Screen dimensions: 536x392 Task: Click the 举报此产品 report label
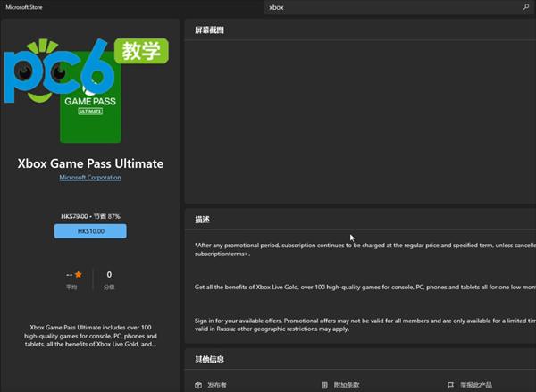476,385
